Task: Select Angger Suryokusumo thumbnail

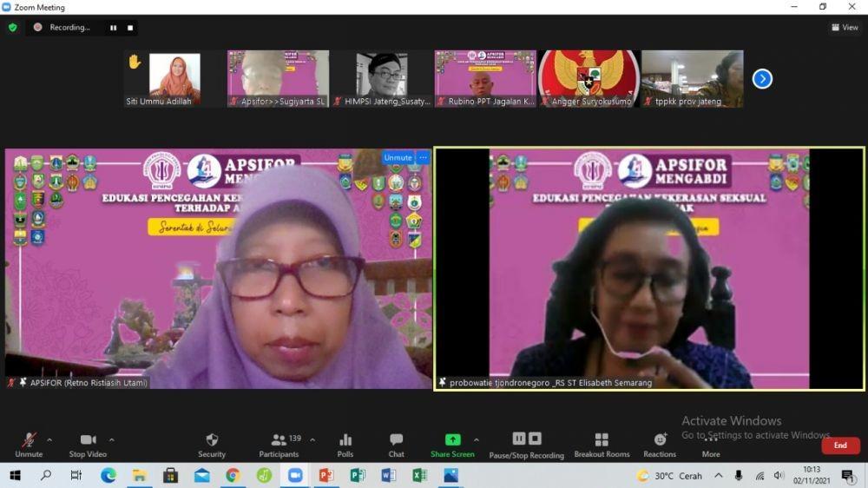Action: [589, 78]
